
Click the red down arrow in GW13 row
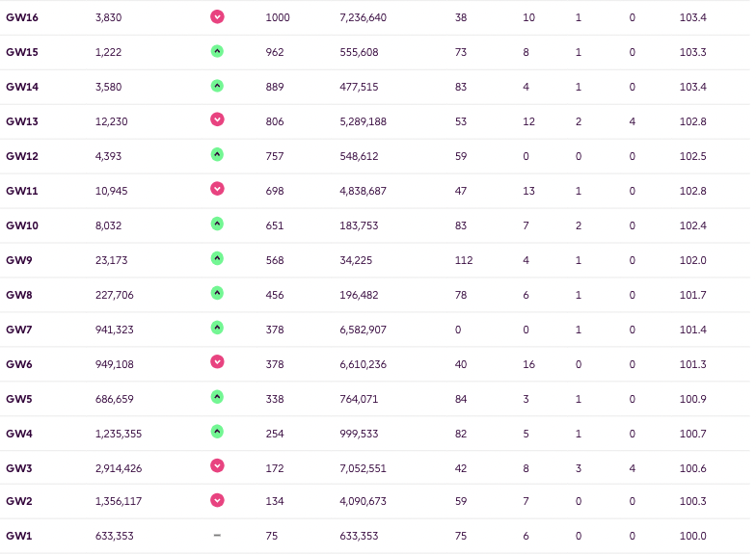pos(217,119)
